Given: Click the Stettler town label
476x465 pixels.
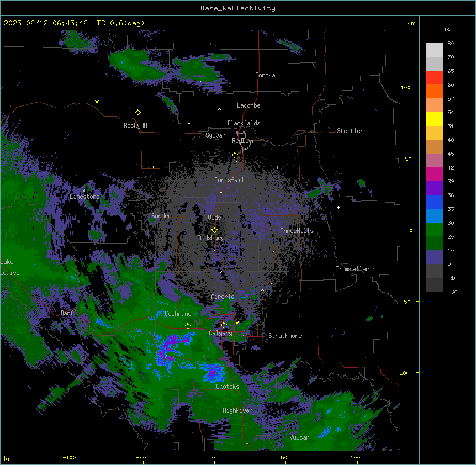Looking at the screenshot, I should pyautogui.click(x=350, y=131).
